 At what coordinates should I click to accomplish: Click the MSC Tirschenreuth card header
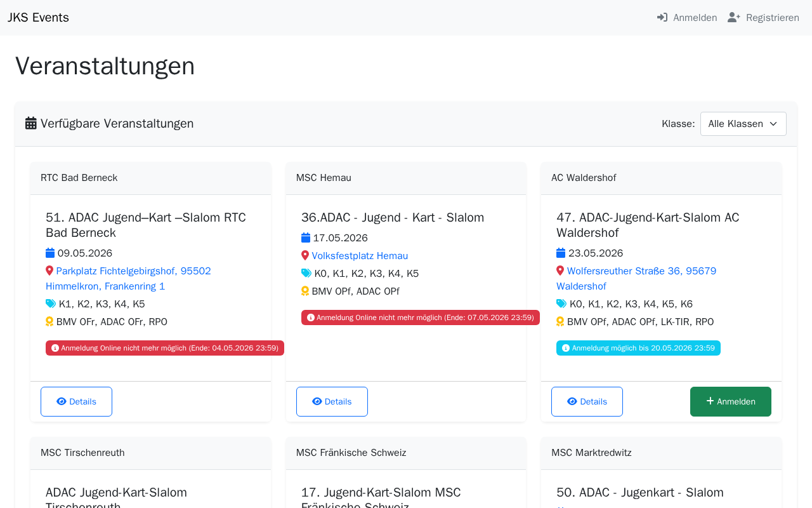click(x=150, y=453)
